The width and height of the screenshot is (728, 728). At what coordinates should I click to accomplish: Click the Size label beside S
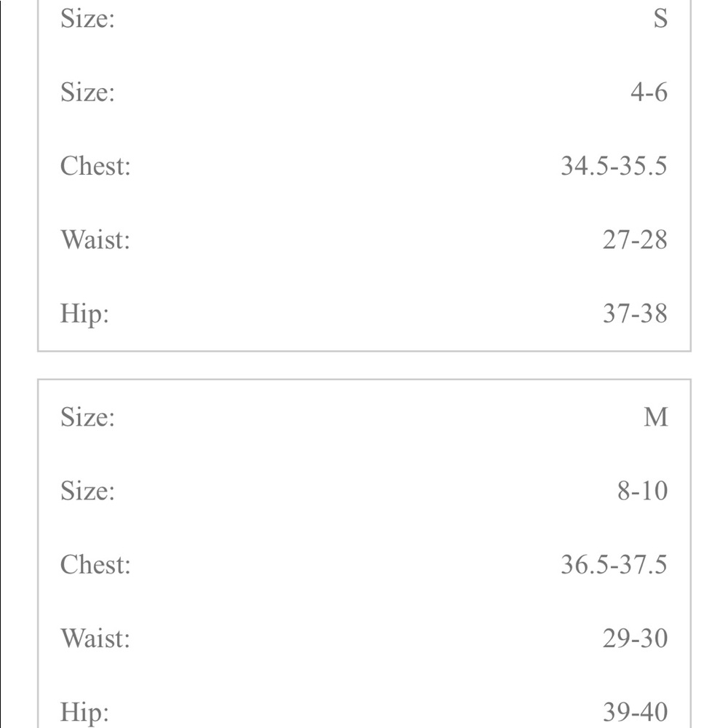tap(87, 19)
